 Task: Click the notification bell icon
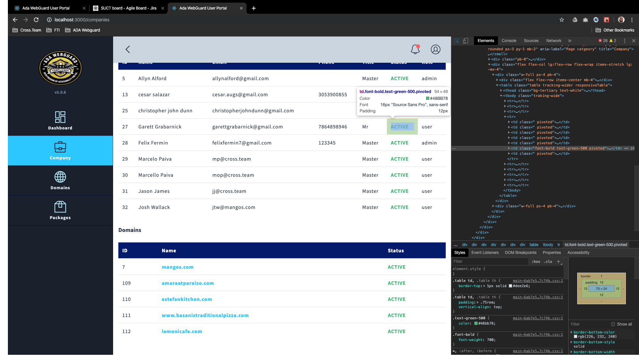click(415, 49)
